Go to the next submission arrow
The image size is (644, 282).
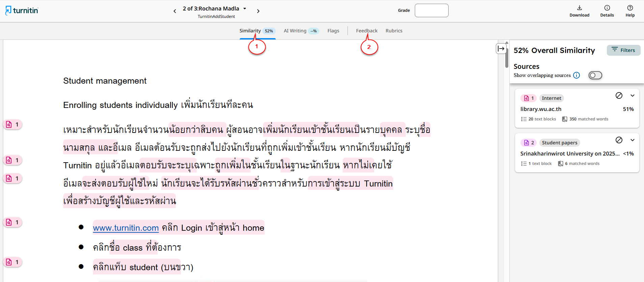(258, 11)
